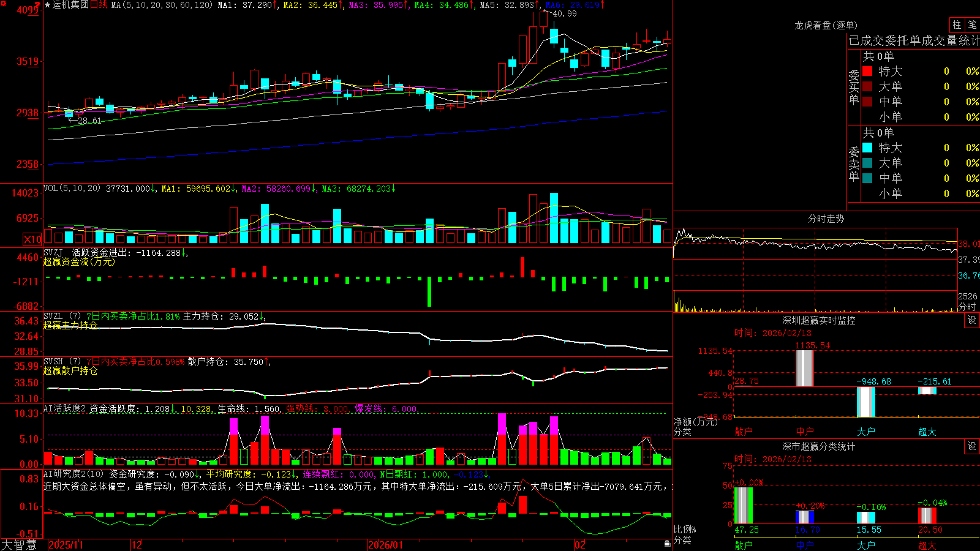Click the 深市超赢分类统计 panel title
Image resolution: width=980 pixels, height=551 pixels.
[x=819, y=446]
